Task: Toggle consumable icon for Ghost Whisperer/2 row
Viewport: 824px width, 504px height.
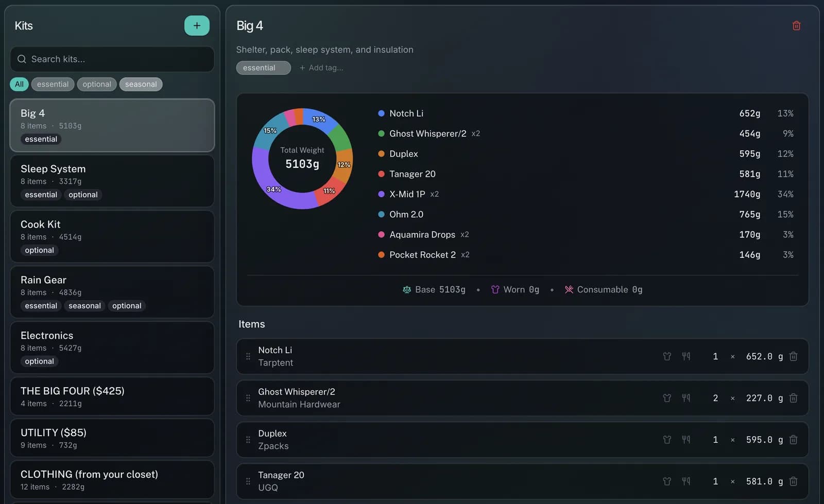Action: (686, 398)
